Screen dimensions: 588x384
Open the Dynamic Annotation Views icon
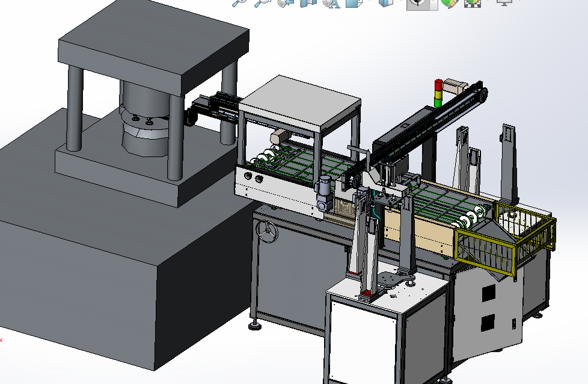331,3
